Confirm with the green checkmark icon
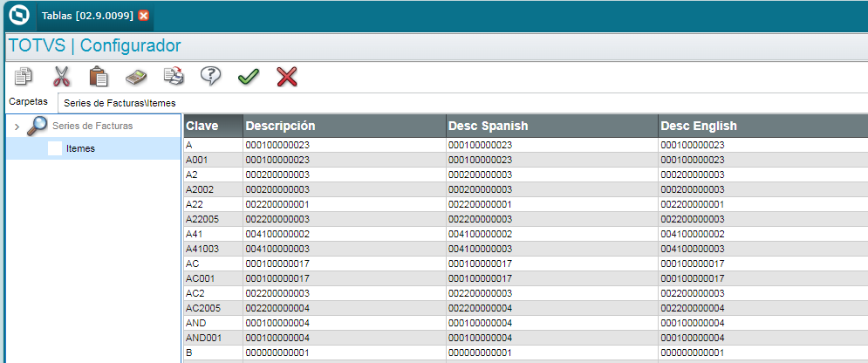This screenshot has width=868, height=363. [x=249, y=77]
